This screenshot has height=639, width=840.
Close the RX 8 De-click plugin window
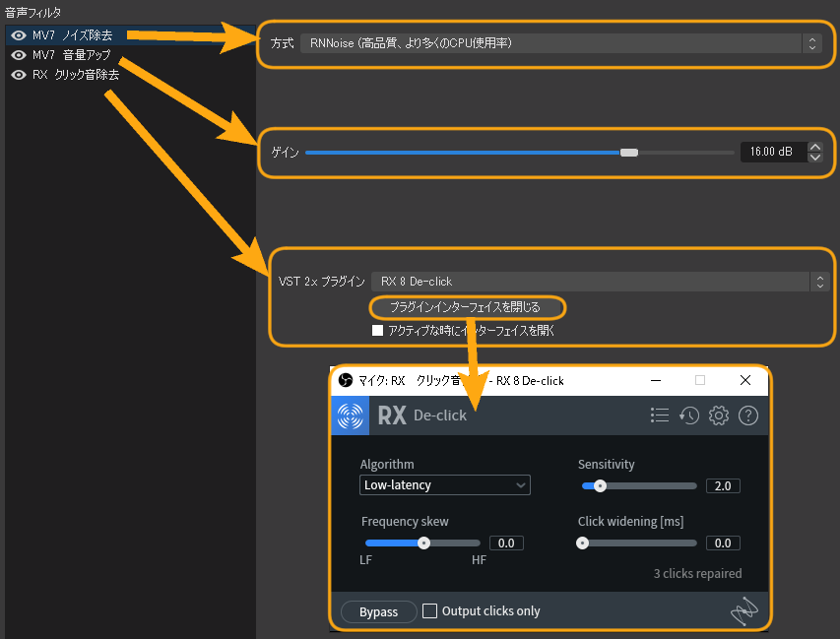[745, 380]
